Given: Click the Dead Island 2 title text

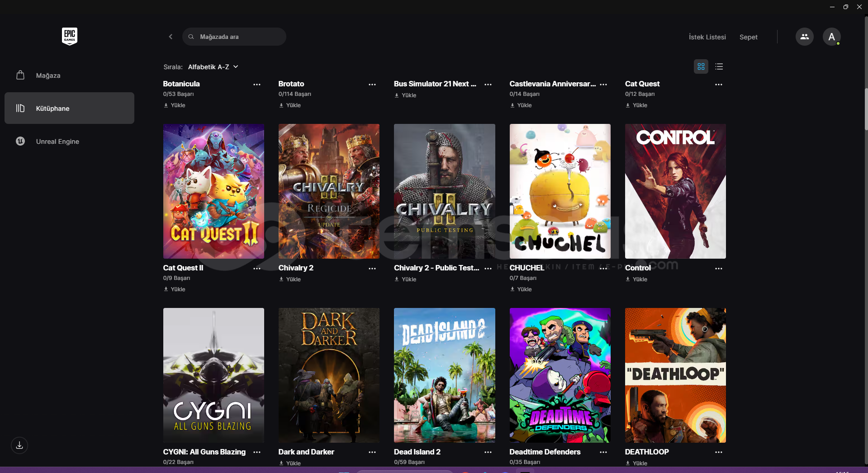Looking at the screenshot, I should pos(417,452).
